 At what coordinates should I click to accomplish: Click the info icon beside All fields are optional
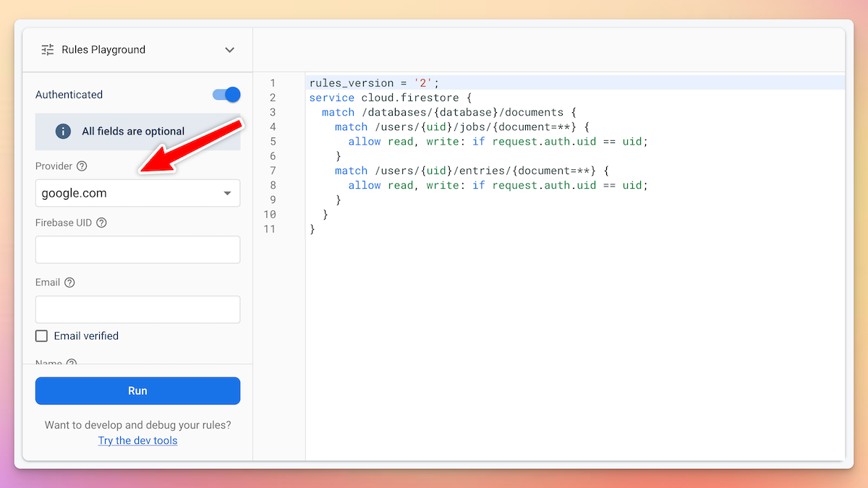click(64, 132)
